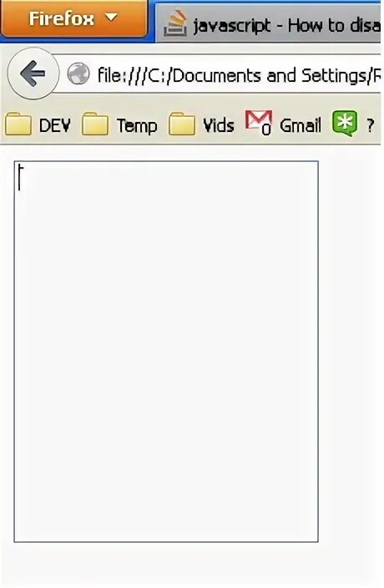Expand the Firefox button dropdown arrow
The image size is (384, 588).
click(111, 18)
